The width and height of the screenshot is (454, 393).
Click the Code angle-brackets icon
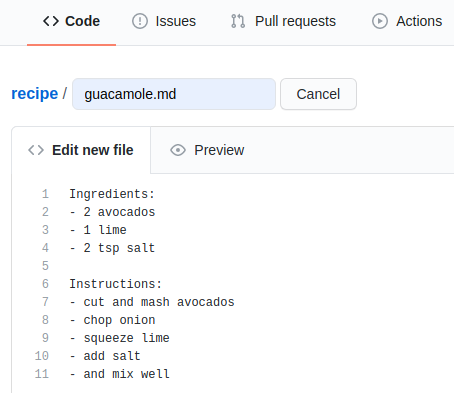tap(51, 21)
